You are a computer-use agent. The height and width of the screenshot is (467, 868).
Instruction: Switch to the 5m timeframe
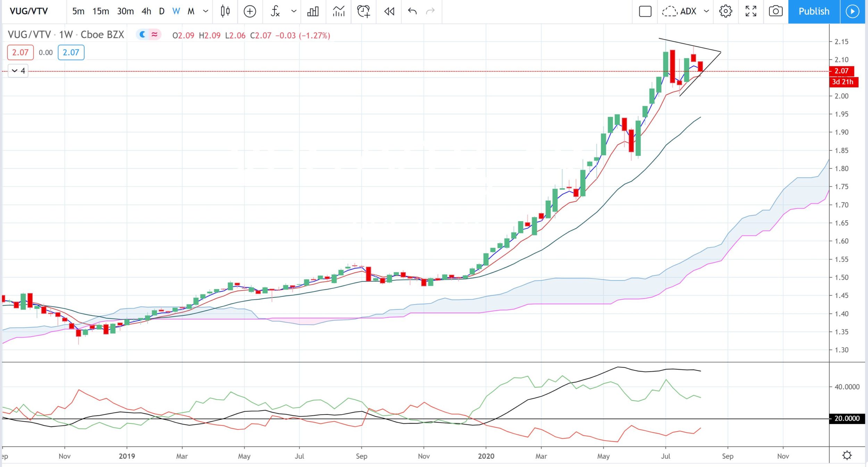point(78,11)
